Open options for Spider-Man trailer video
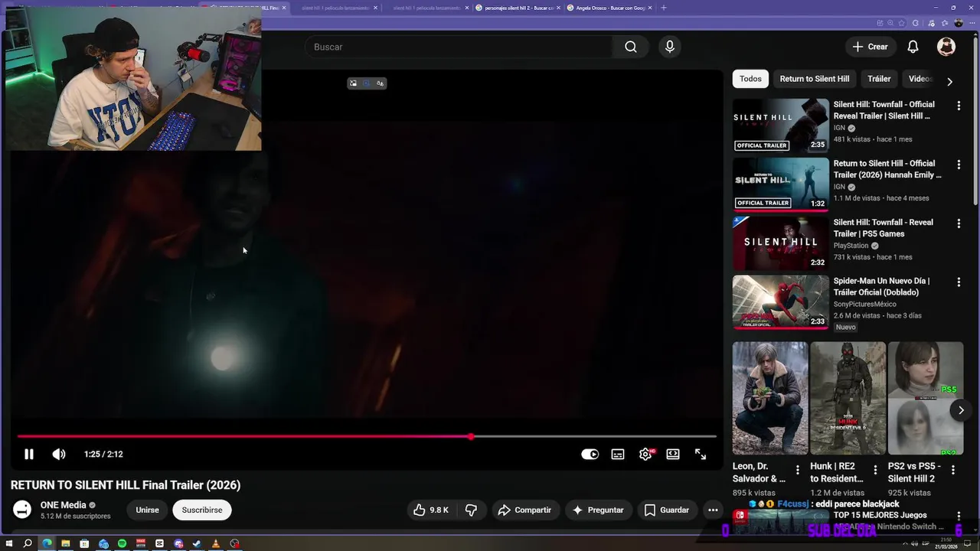Viewport: 980px width, 551px height. 959,282
